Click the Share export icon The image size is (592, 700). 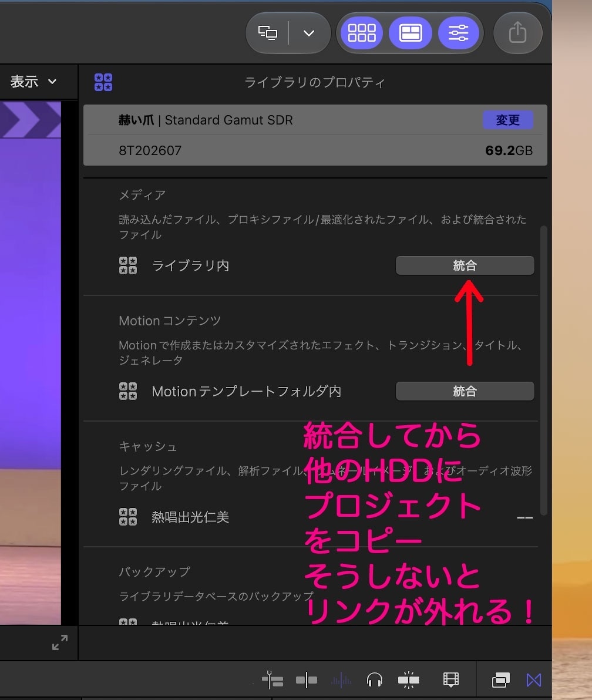518,32
